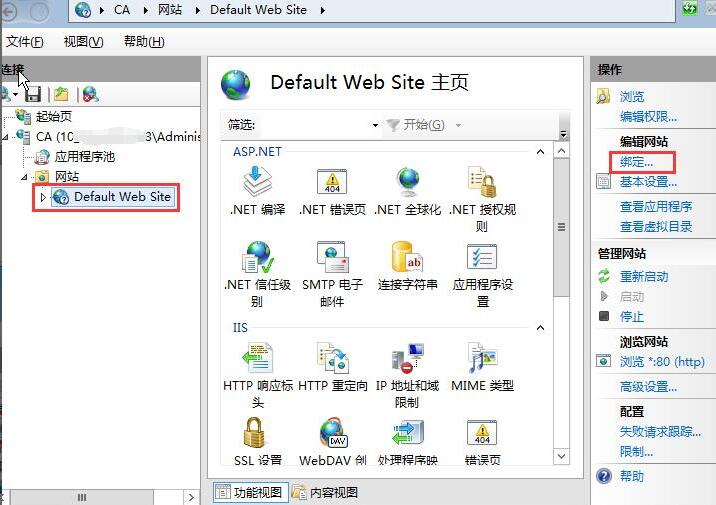716x505 pixels.
Task: Open the SSL 设置 feature icon
Action: point(254,432)
